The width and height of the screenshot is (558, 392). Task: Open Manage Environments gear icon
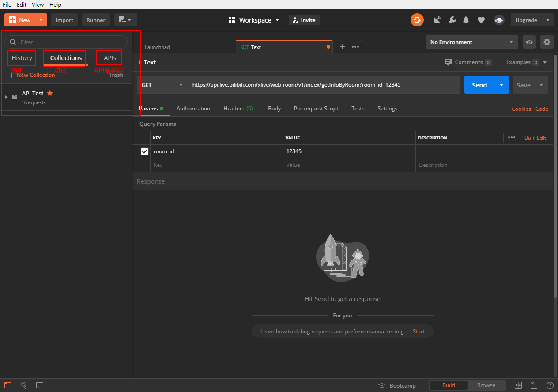[x=547, y=42]
